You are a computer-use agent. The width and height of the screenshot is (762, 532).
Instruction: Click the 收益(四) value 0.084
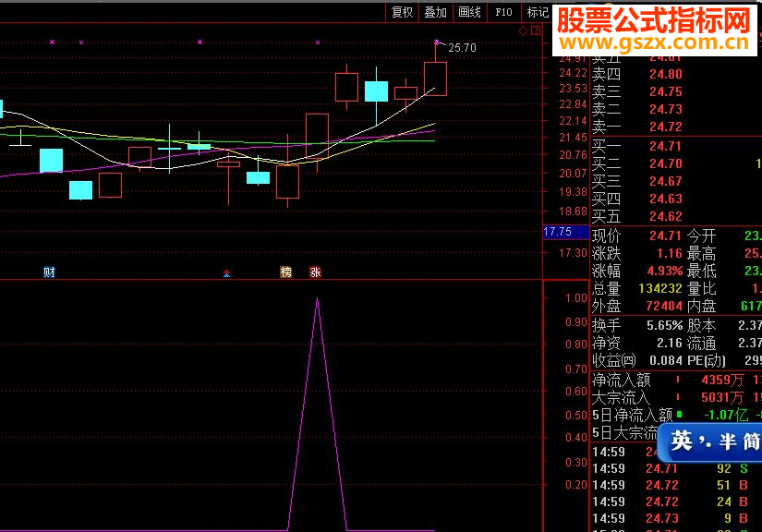point(666,360)
